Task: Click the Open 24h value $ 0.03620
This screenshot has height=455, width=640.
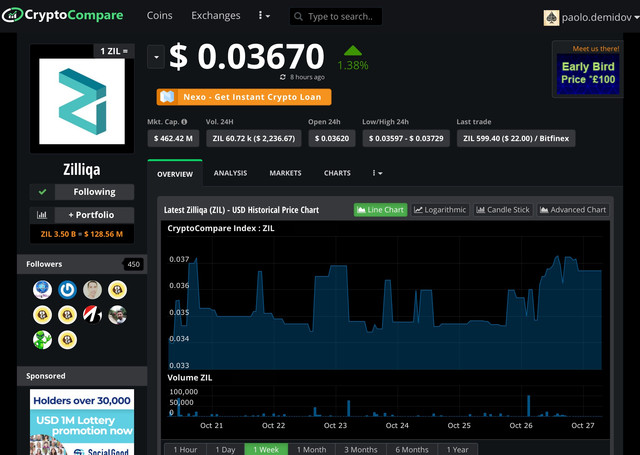Action: [x=332, y=138]
